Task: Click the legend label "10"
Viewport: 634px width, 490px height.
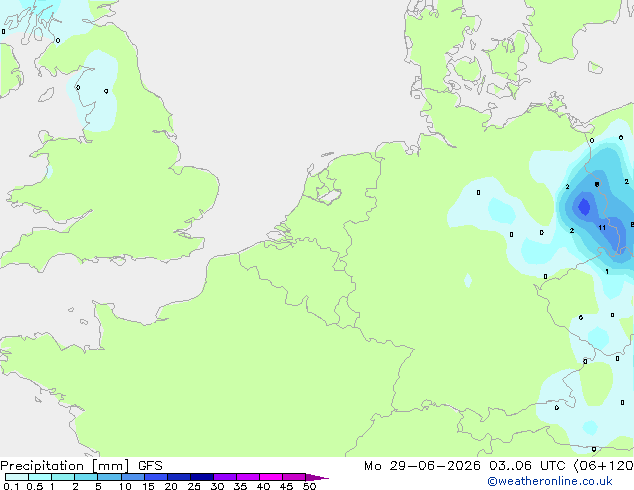Action: pos(125,486)
